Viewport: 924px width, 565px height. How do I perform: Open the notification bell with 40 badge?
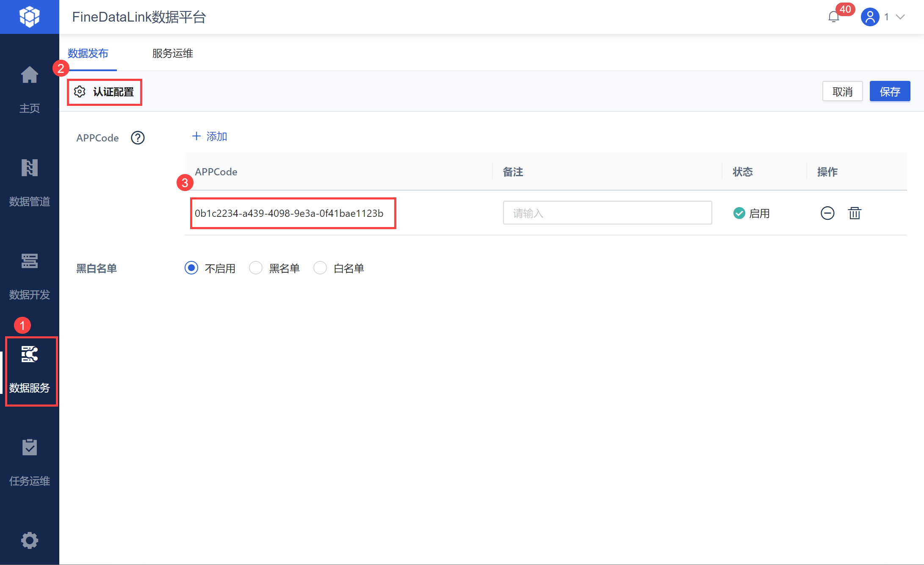click(x=833, y=17)
